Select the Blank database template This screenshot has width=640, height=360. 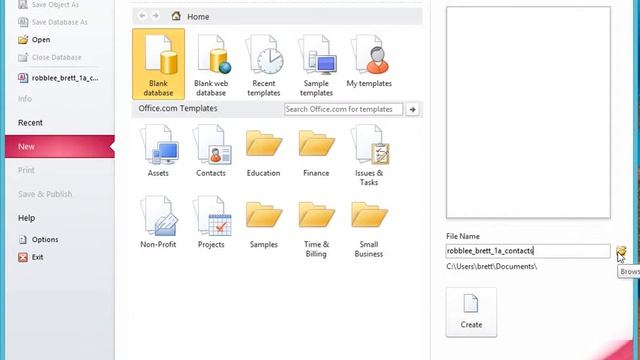[158, 64]
